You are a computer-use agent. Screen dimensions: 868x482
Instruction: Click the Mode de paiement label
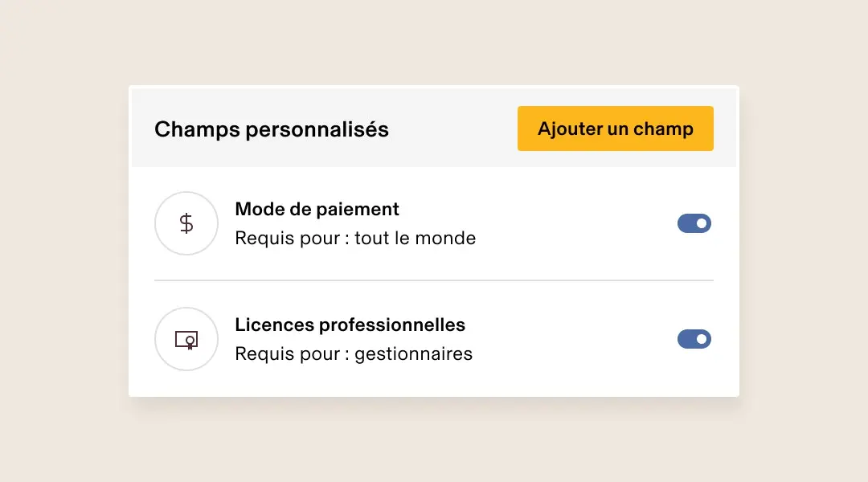[x=317, y=209]
